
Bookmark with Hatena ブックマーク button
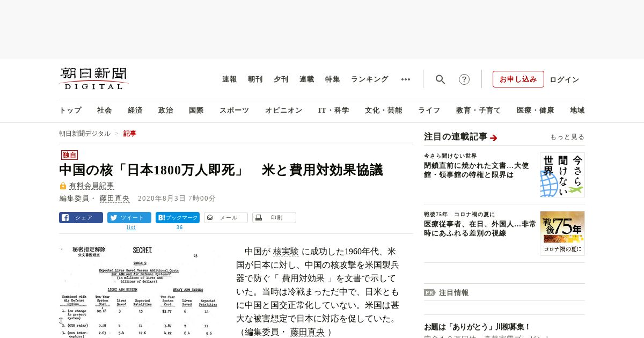click(178, 217)
